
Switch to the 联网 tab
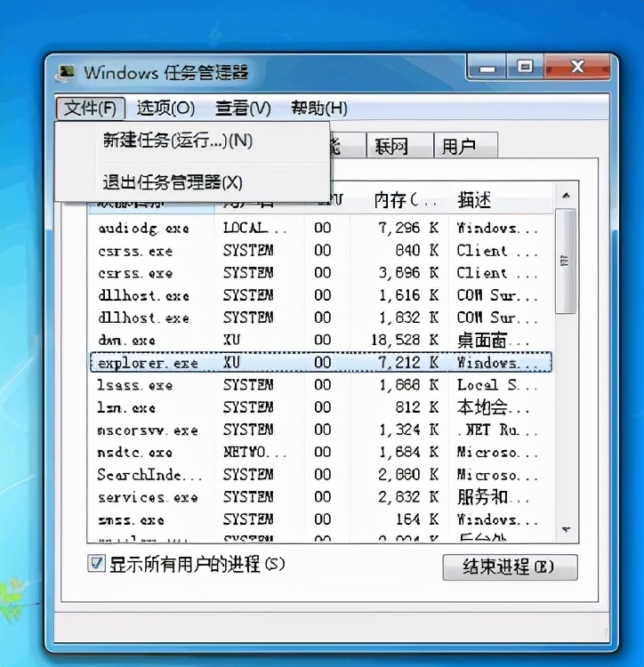tap(399, 147)
